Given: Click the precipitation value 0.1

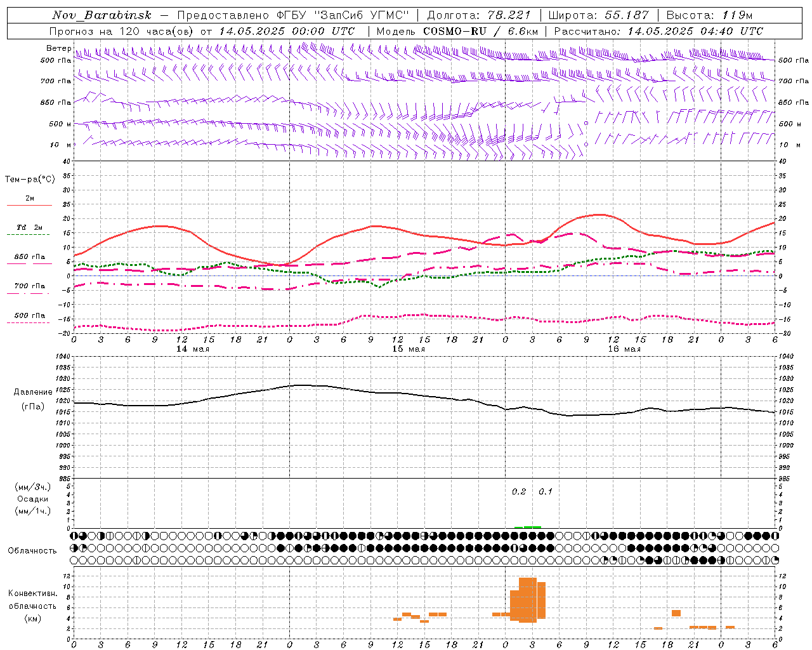Looking at the screenshot, I should coord(546,491).
